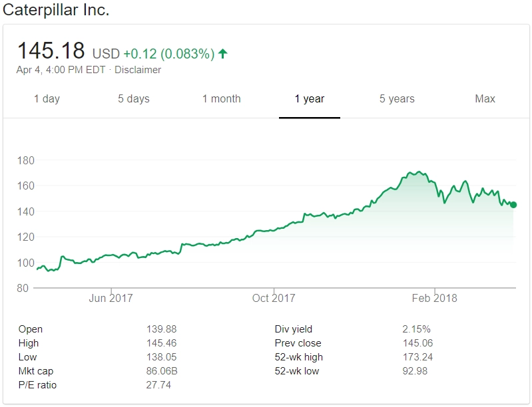Select the 5 days range tab
Viewport: 532px width, 407px height.
tap(134, 98)
